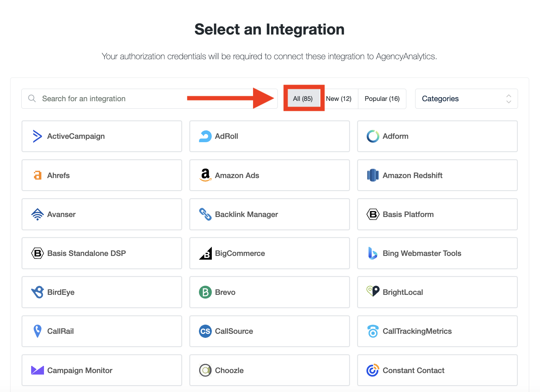The image size is (540, 392).
Task: Switch to the Popular (16) tab
Action: pyautogui.click(x=382, y=99)
